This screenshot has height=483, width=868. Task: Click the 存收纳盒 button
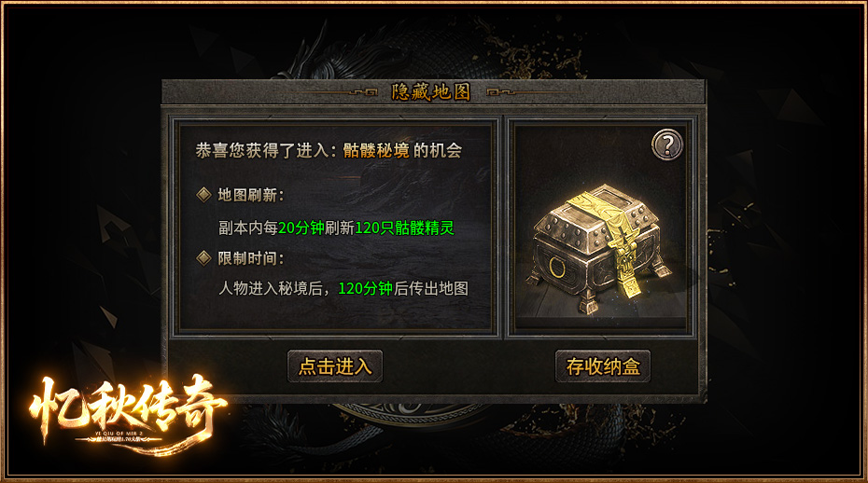coord(603,366)
